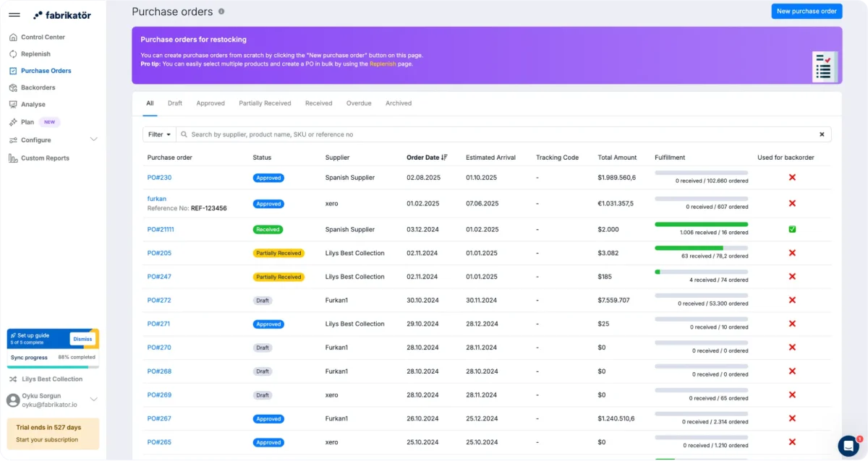The height and width of the screenshot is (461, 868).
Task: Open purchase order PO#205 link
Action: (x=159, y=253)
